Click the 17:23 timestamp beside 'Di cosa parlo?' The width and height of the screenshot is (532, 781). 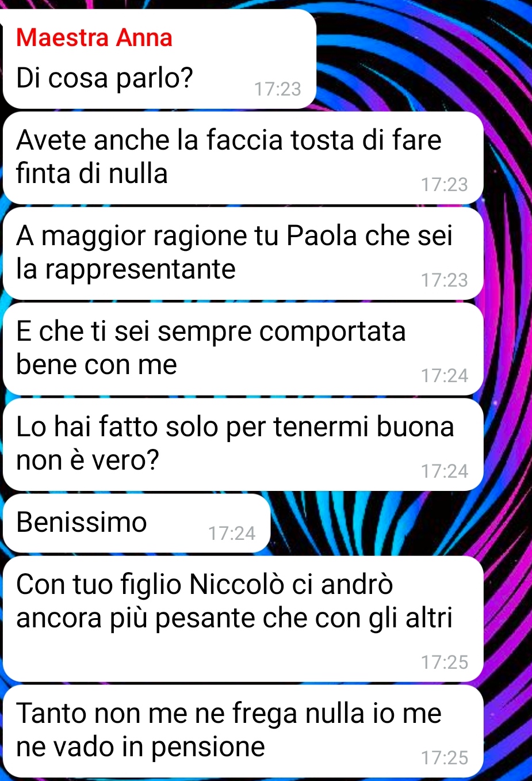[x=278, y=89]
